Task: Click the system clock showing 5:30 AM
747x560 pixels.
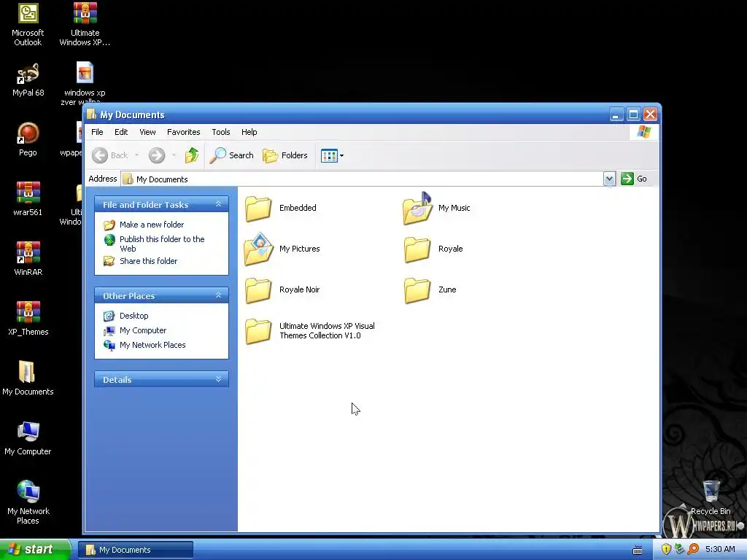Action: pos(720,549)
